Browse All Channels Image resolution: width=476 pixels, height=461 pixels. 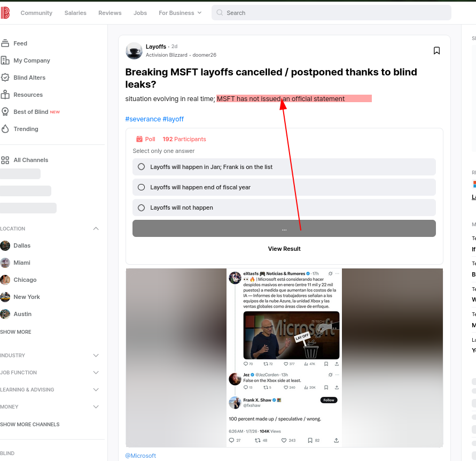30,160
